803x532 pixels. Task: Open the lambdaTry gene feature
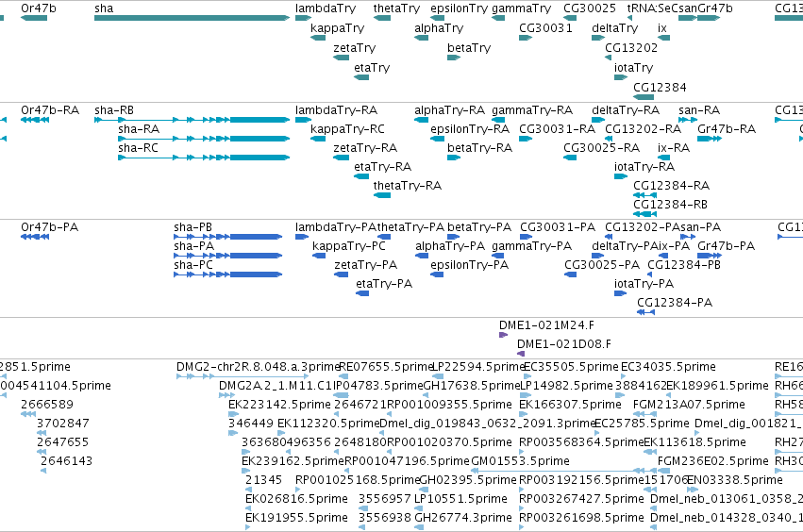303,18
